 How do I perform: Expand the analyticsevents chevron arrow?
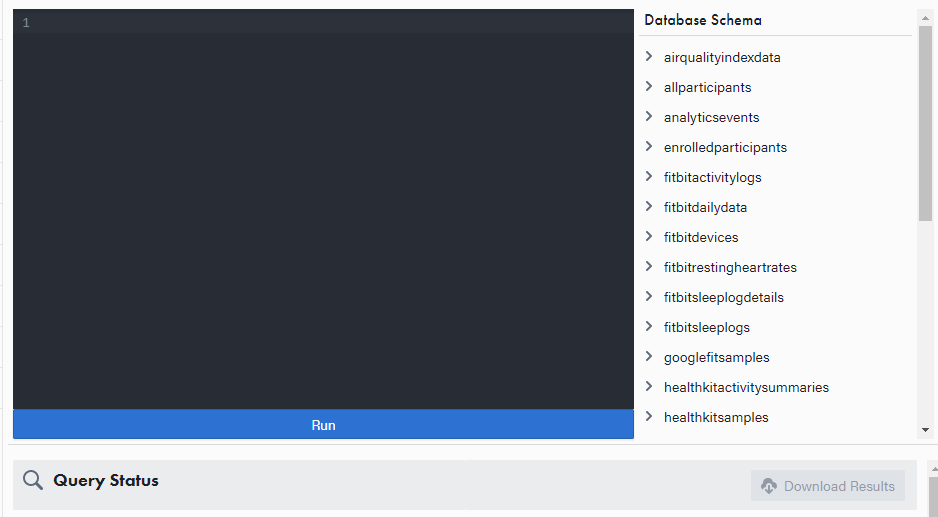click(x=649, y=117)
